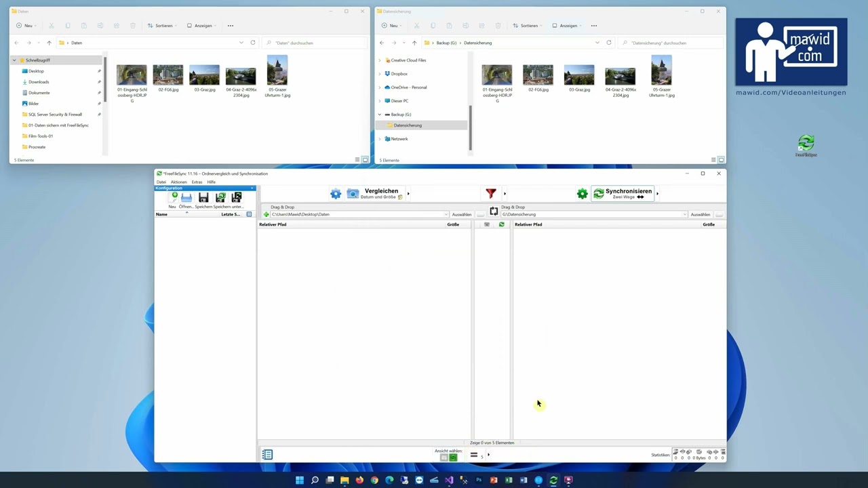Screen dimensions: 868x488
Task: Click green sync action column header icon
Action: pos(502,224)
